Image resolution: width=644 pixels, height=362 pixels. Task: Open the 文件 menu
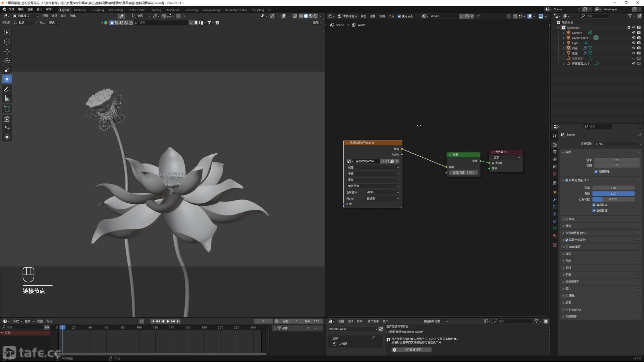tap(12, 9)
